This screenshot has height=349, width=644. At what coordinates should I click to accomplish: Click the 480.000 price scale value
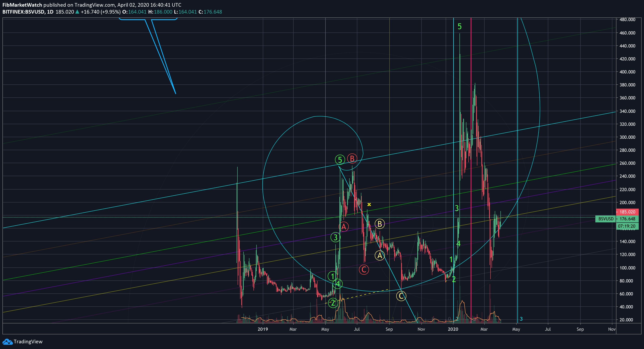pyautogui.click(x=627, y=19)
